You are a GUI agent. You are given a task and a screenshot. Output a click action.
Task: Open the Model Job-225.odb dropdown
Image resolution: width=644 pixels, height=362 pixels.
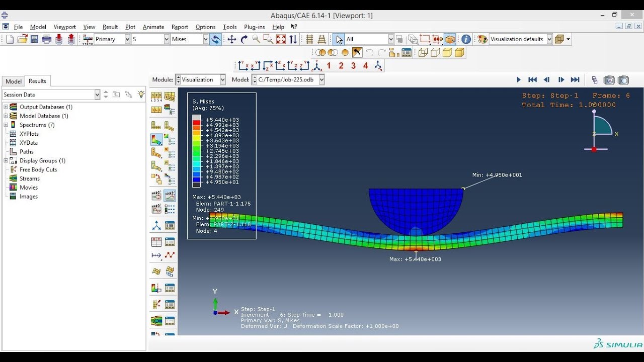pyautogui.click(x=321, y=79)
